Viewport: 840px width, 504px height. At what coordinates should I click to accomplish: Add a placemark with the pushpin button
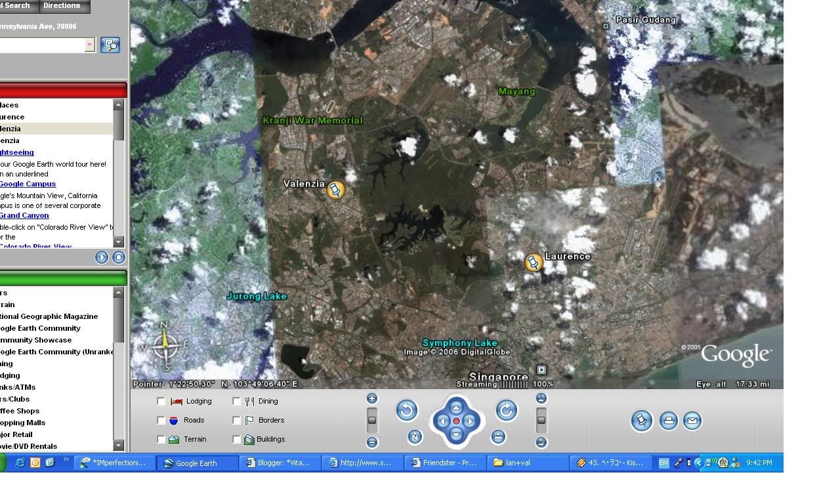coord(642,421)
